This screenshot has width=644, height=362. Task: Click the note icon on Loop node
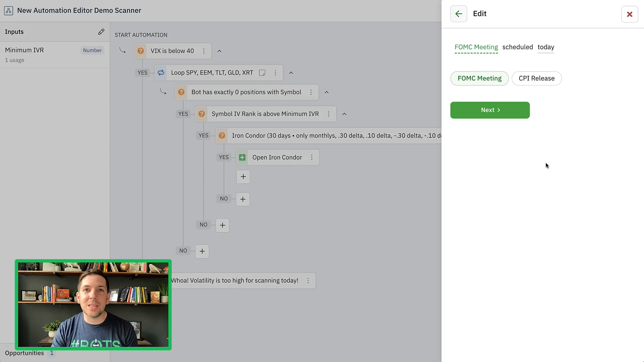[262, 73]
